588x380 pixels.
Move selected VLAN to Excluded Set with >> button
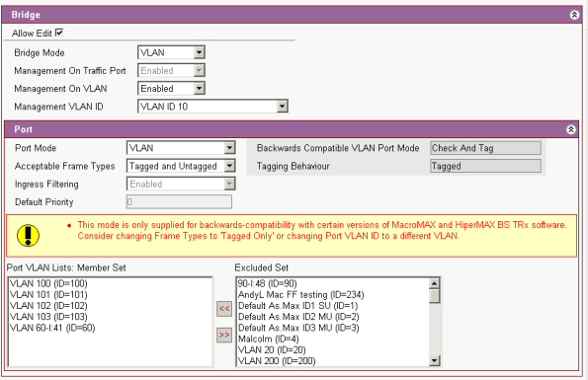click(224, 335)
